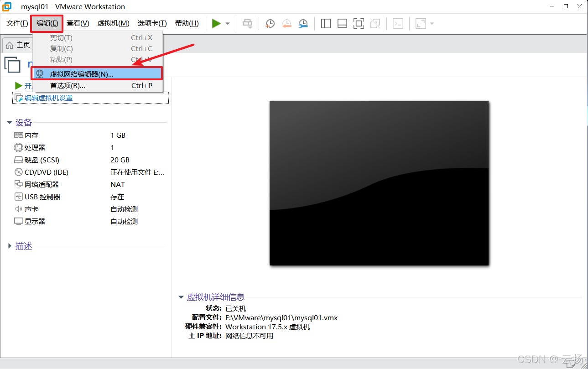588x369 pixels.
Task: Close the open 编辑(E) menu
Action: coord(47,23)
